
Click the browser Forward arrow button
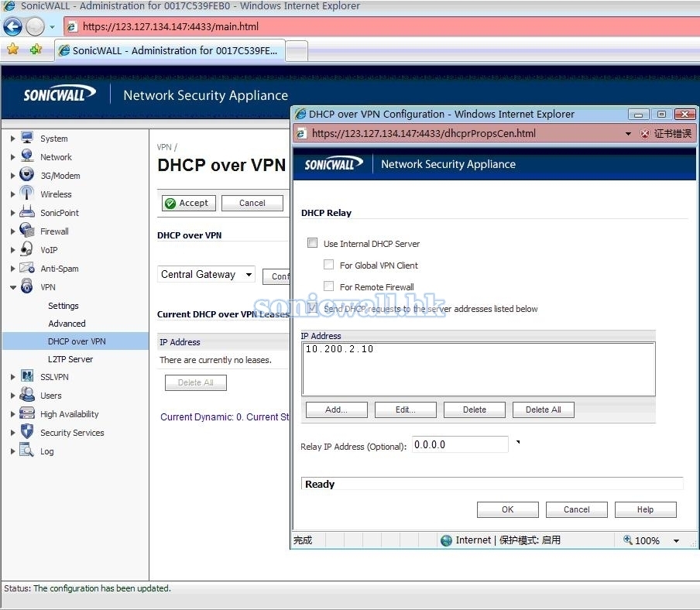pyautogui.click(x=36, y=27)
